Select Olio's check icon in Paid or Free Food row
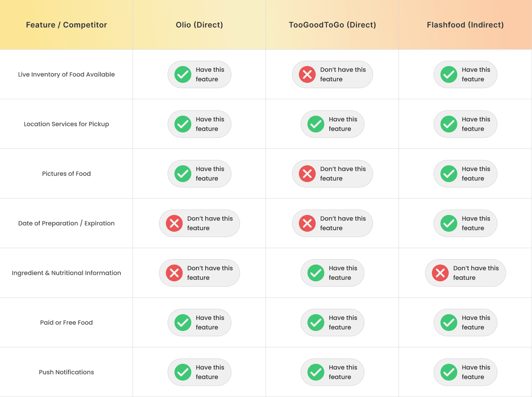Viewport: 532px width, 397px height. point(183,323)
